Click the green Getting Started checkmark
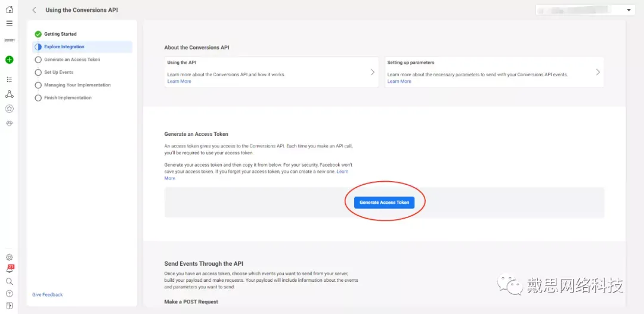This screenshot has height=314, width=644. [38, 34]
